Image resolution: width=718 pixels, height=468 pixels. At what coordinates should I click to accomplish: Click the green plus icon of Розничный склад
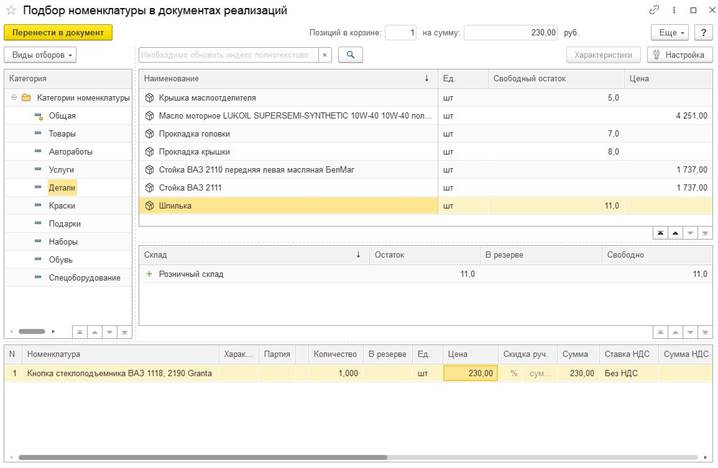149,274
